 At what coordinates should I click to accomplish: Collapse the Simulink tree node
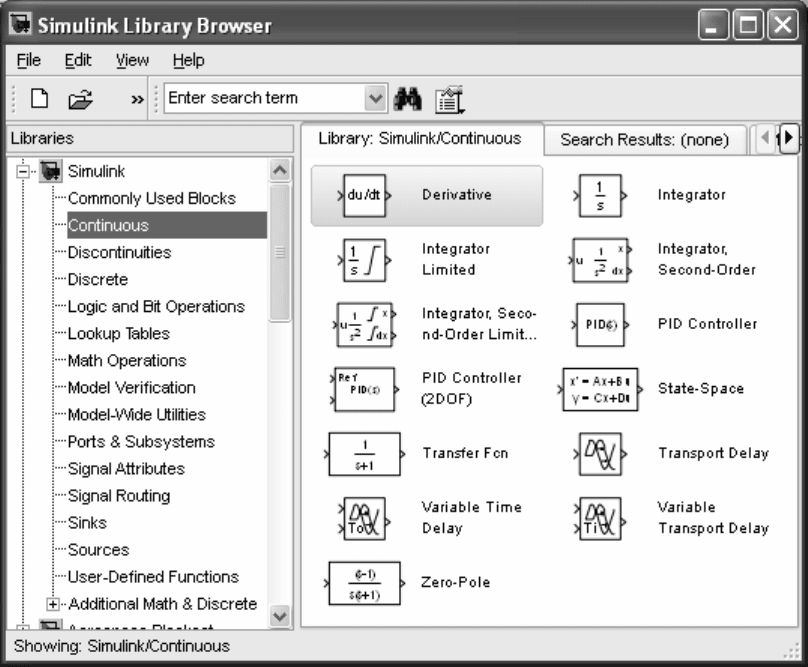click(x=23, y=171)
